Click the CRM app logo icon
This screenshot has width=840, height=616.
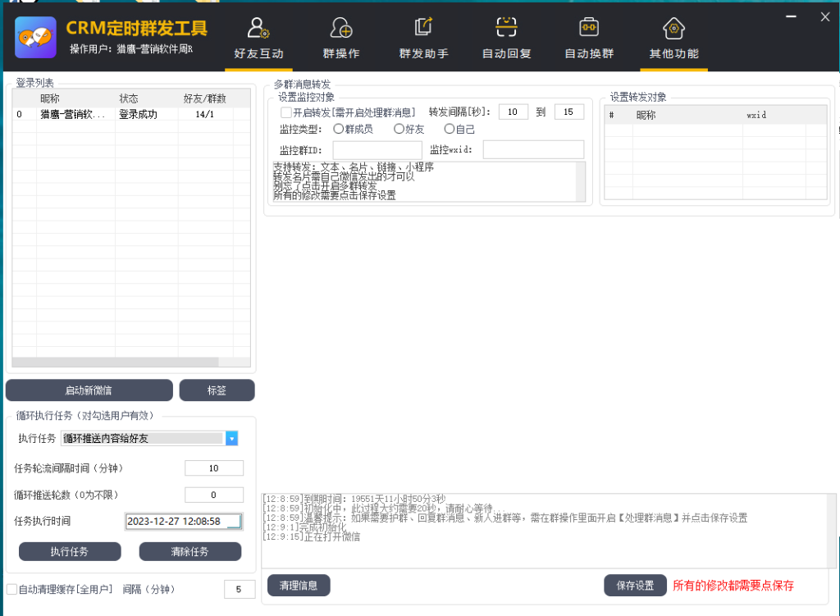click(x=35, y=37)
